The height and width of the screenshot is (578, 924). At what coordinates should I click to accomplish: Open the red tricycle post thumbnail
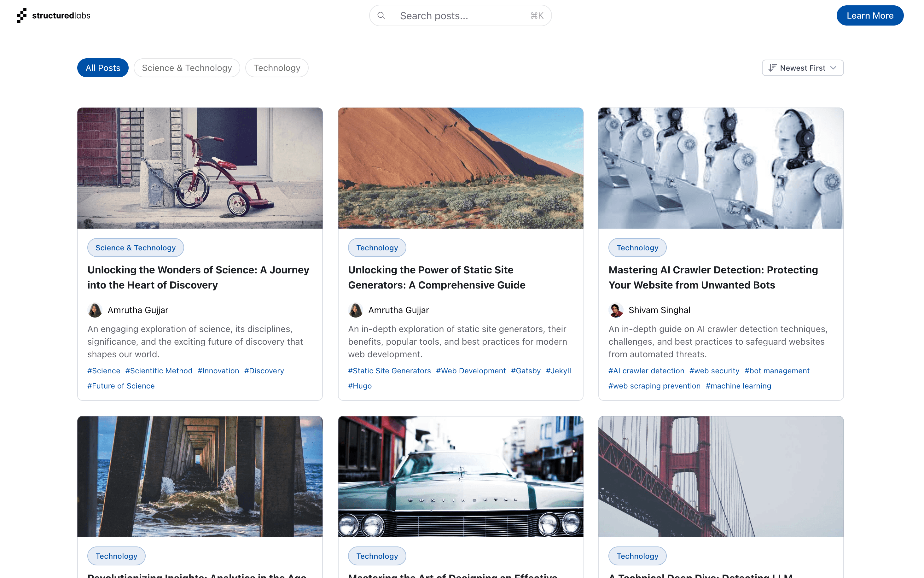[200, 168]
